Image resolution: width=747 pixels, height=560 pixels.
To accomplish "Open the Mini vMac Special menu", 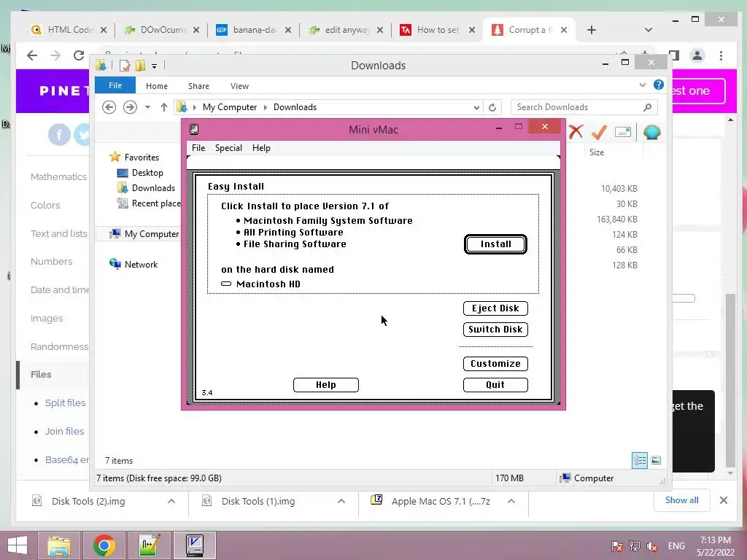I will 228,148.
